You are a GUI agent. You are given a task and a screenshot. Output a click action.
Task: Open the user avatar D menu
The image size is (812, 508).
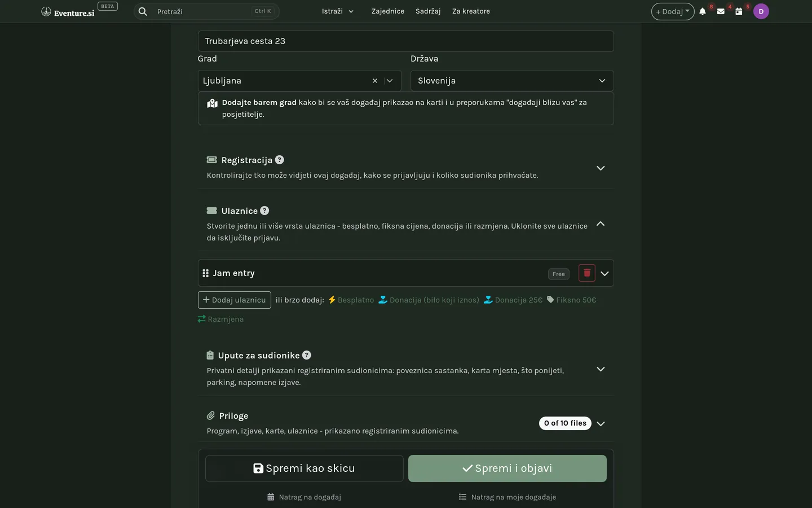coord(761,11)
